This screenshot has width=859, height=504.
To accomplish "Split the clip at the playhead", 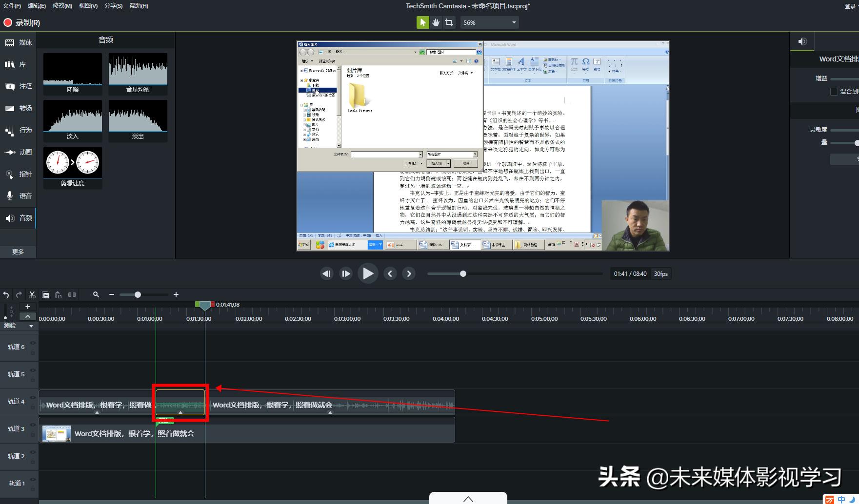I will [72, 294].
